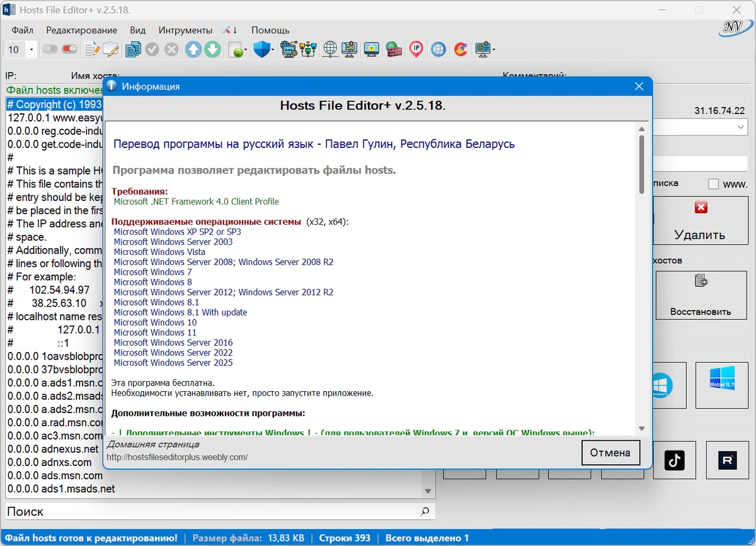Click the globe on stand icon
Viewport: 756px width, 546px height.
tap(330, 49)
